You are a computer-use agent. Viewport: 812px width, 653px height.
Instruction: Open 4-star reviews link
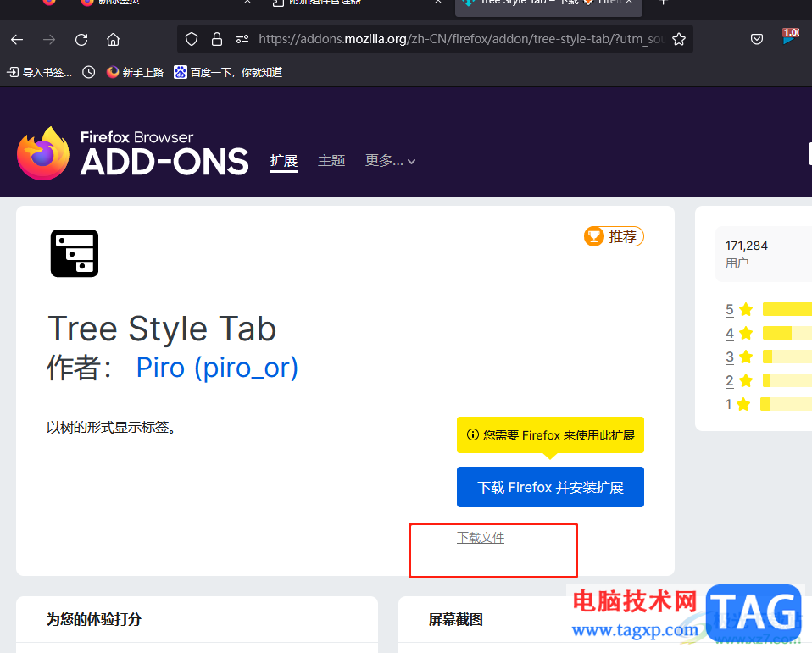[730, 333]
